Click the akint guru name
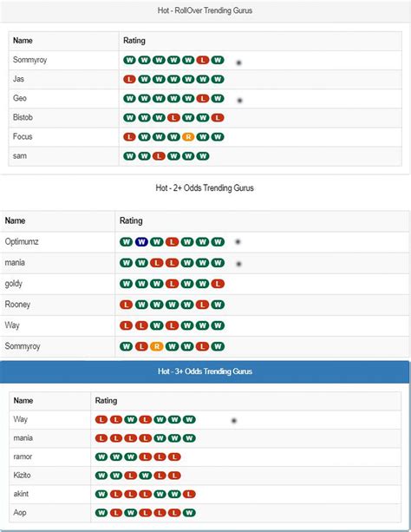Viewport: 411px width, 532px height. (21, 494)
